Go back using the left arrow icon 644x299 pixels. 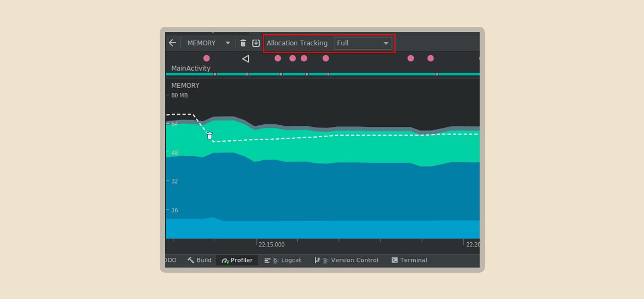[173, 43]
